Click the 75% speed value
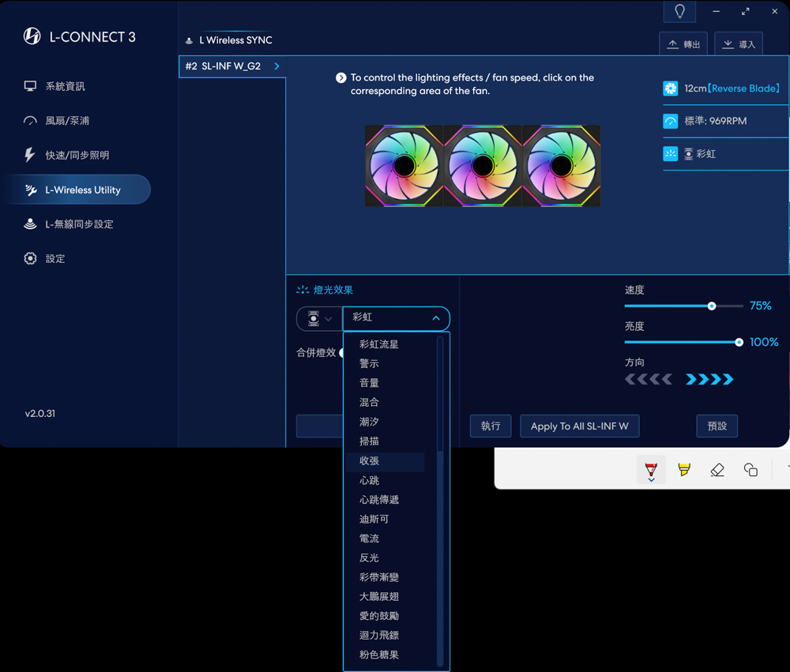This screenshot has height=672, width=790. point(760,306)
